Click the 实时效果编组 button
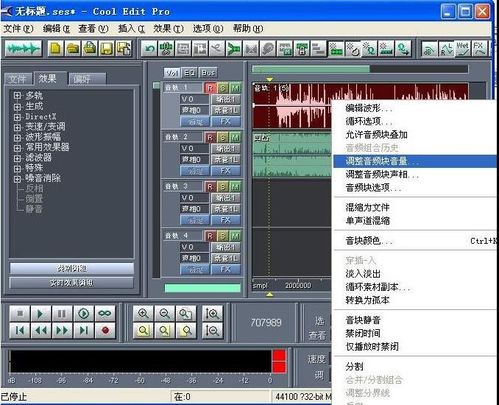This screenshot has width=499, height=405. point(72,283)
